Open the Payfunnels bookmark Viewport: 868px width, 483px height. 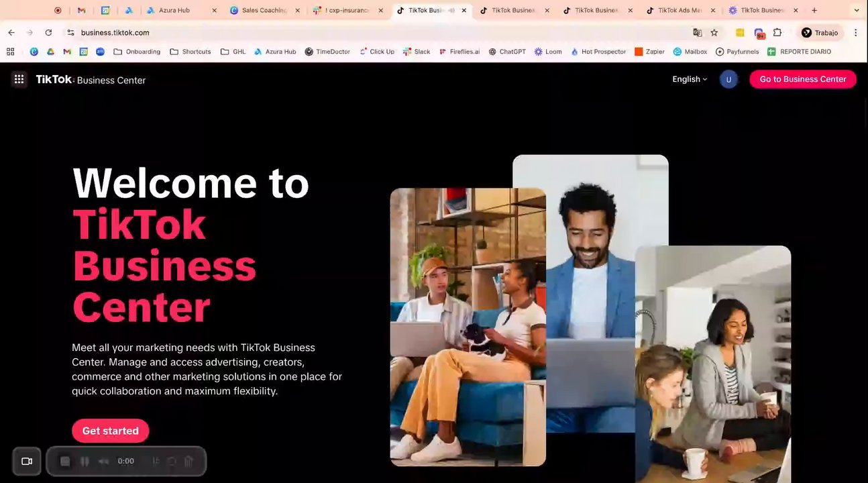737,52
